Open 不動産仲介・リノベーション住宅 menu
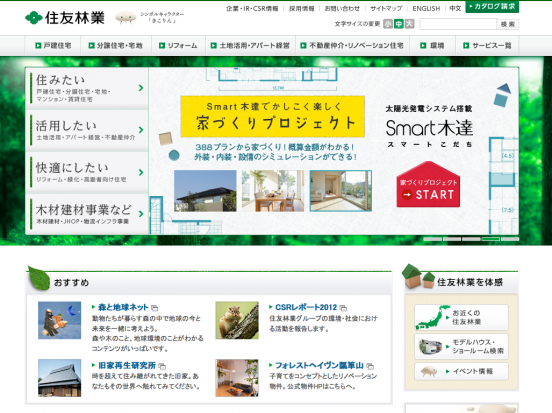 coord(352,45)
